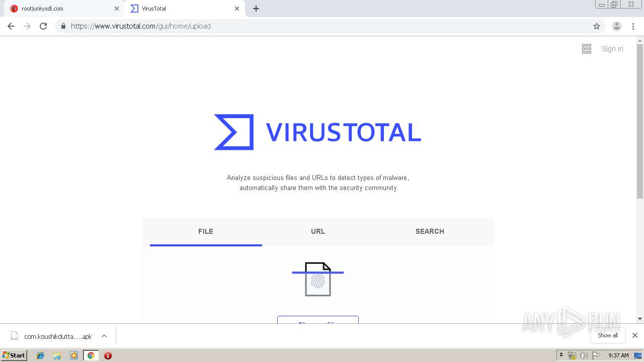The height and width of the screenshot is (362, 644).
Task: Click Show all downloads button
Action: click(x=608, y=335)
